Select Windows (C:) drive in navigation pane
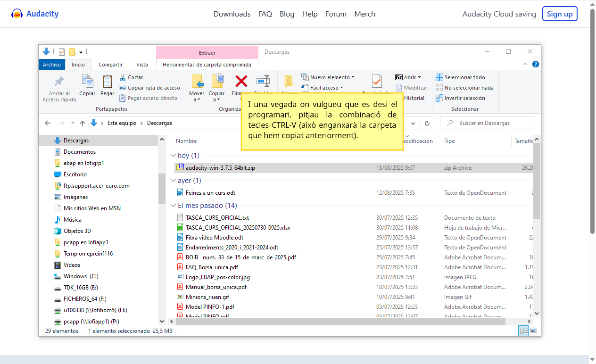The height and width of the screenshot is (364, 596). pyautogui.click(x=81, y=276)
